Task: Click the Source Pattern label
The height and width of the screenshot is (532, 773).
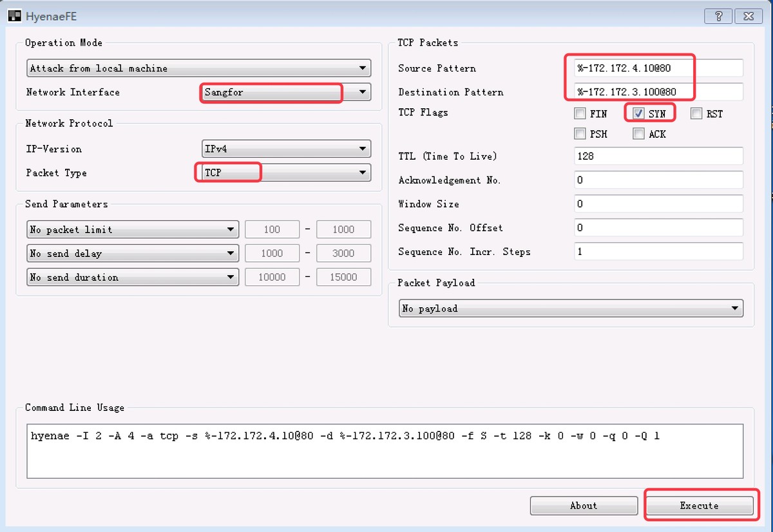Action: tap(437, 68)
